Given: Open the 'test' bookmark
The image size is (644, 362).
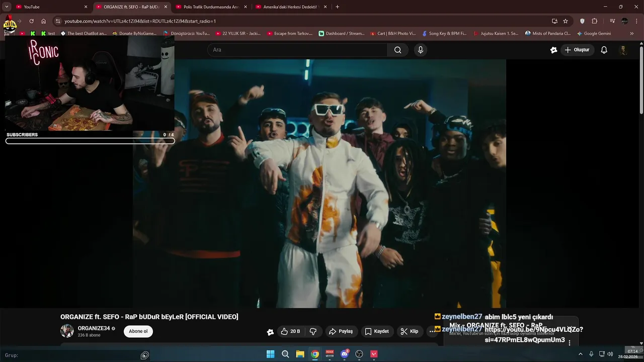Looking at the screenshot, I should coord(48,34).
